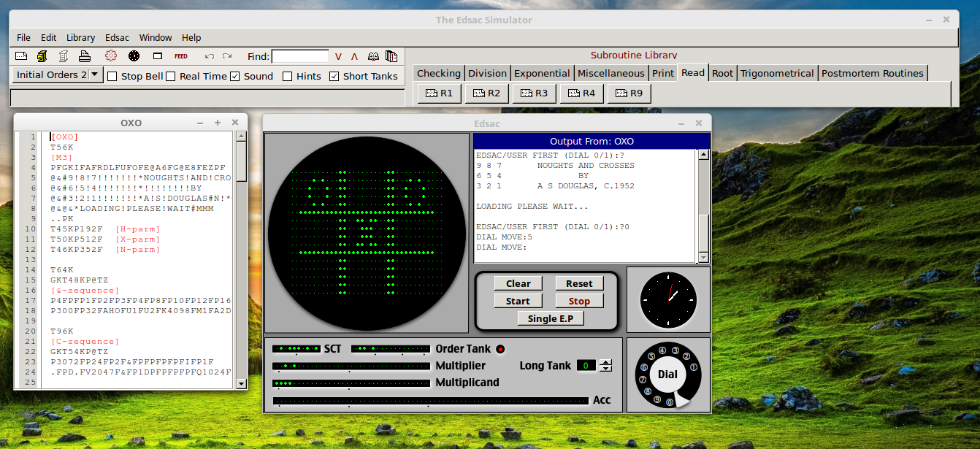
Task: Click the undo arrow icon
Action: (210, 55)
